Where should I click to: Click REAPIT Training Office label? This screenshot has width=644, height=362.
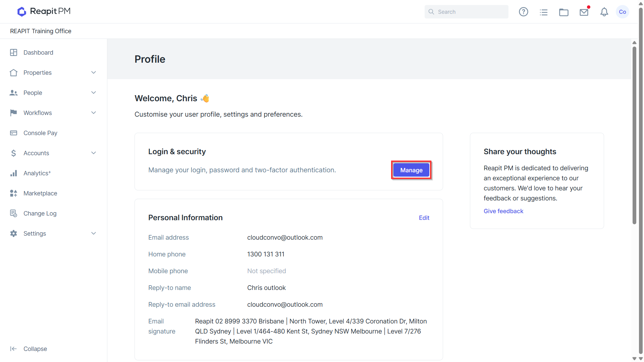point(41,31)
